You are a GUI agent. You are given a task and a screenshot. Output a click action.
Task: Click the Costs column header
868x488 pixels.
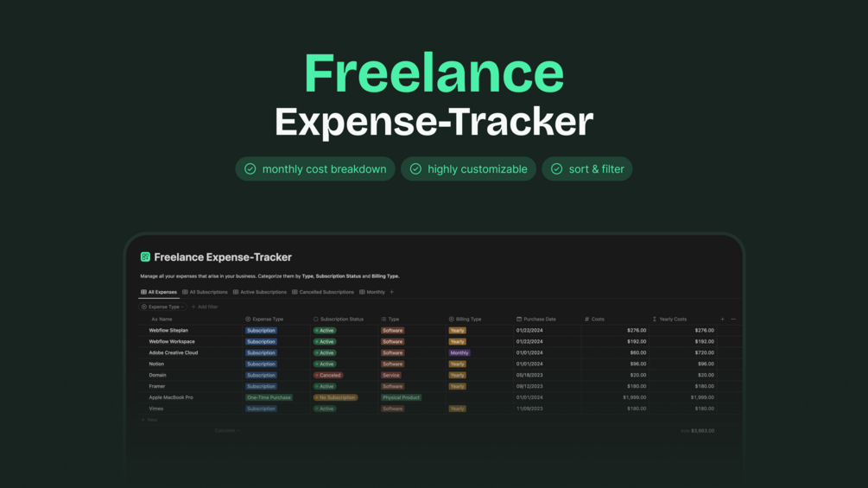594,320
